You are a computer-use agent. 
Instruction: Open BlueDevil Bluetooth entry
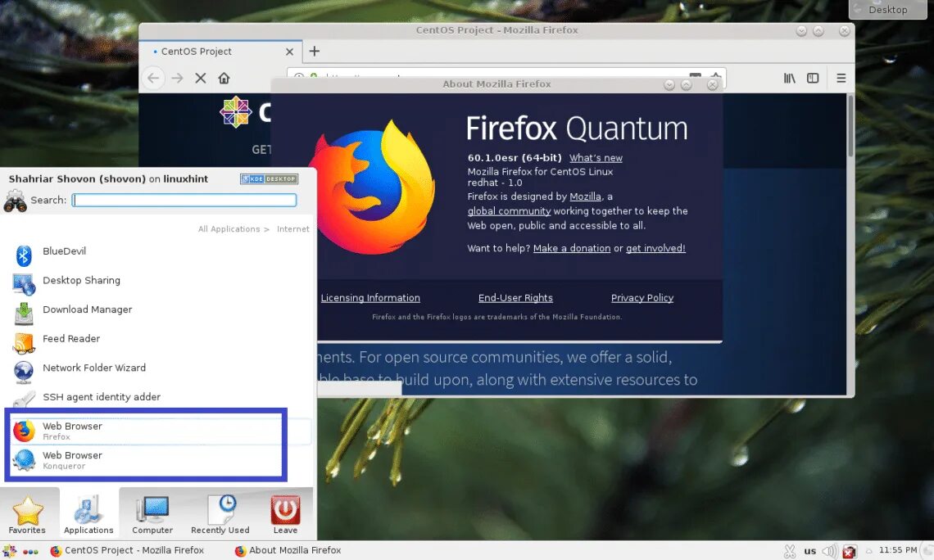160,255
